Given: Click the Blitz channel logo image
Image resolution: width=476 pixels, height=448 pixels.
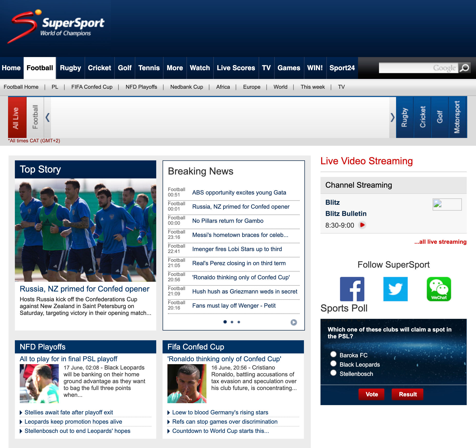Looking at the screenshot, I should pyautogui.click(x=447, y=204).
